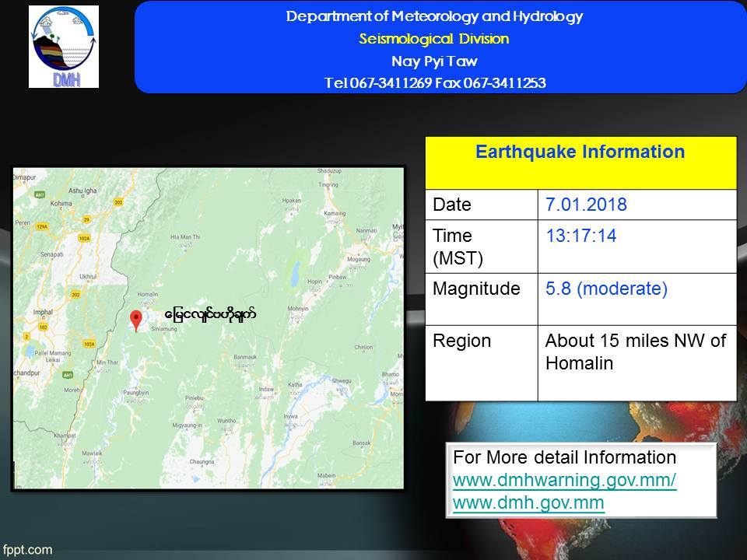This screenshot has height=560, width=747.
Task: Click 'For More detail Information' text
Action: coord(565,457)
